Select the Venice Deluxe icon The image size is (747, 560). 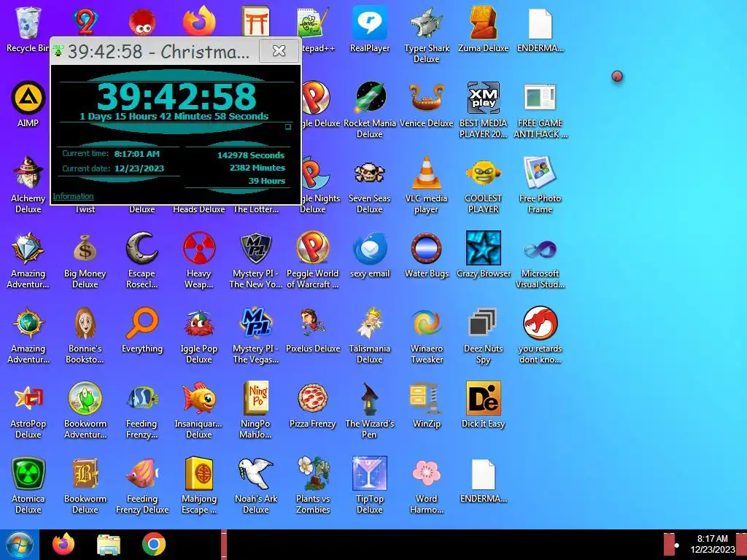(x=426, y=98)
